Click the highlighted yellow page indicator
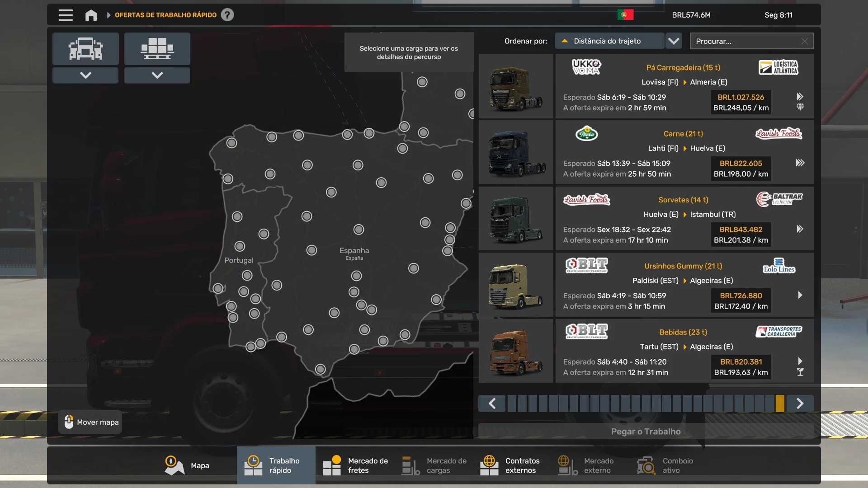Image resolution: width=868 pixels, height=488 pixels. click(780, 404)
